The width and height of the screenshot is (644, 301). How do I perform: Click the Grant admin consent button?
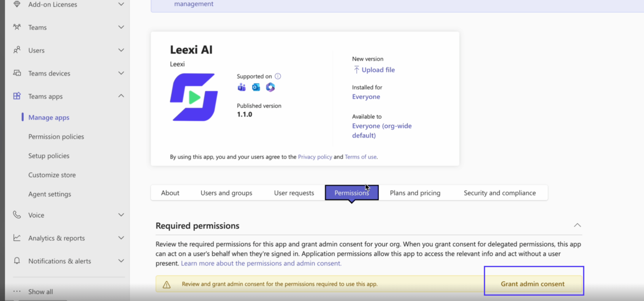pos(533,284)
